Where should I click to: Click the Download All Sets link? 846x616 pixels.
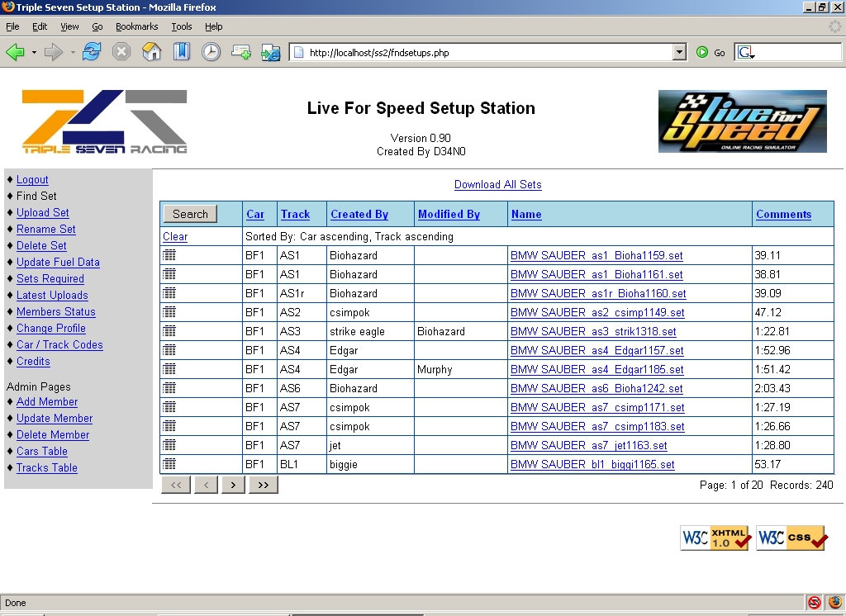(497, 184)
